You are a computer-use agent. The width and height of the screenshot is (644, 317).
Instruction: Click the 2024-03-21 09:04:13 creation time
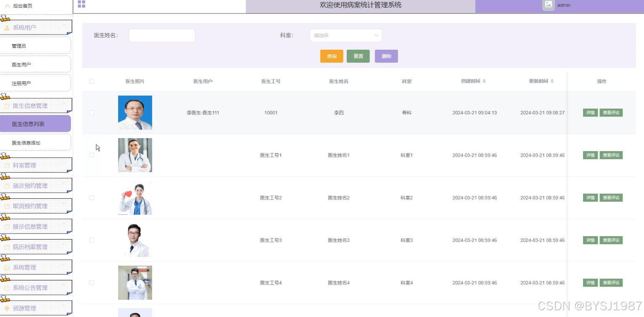475,113
